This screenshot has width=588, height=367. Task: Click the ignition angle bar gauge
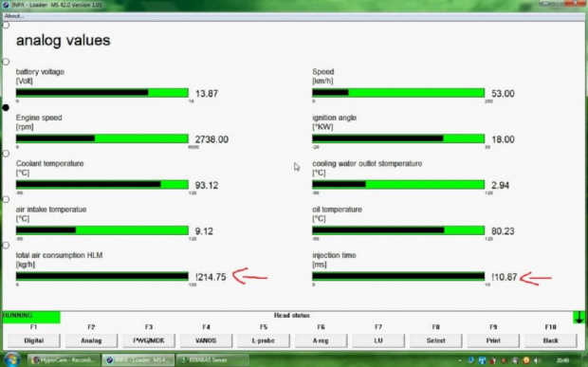398,138
